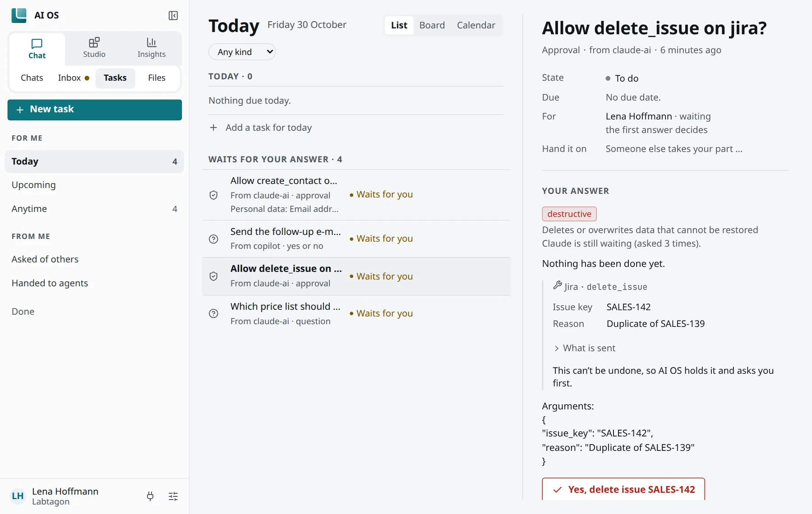Switch to the Chats tab
The image size is (812, 514).
pyautogui.click(x=32, y=78)
